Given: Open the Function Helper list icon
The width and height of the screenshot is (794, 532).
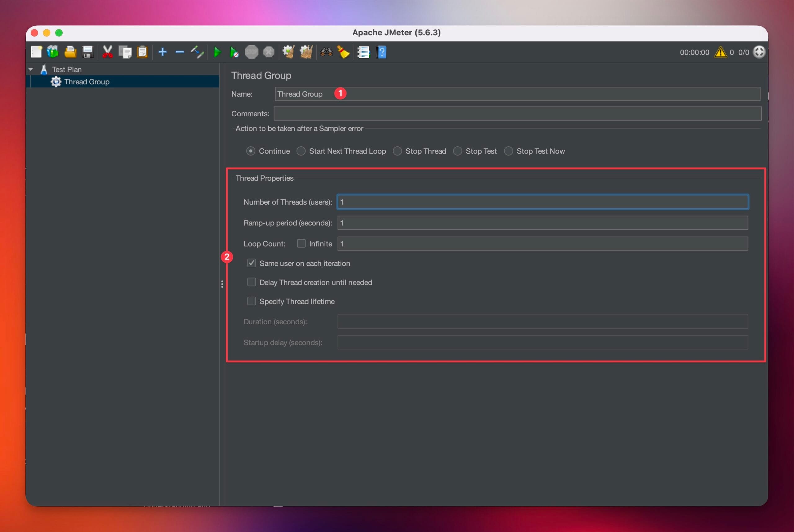Looking at the screenshot, I should click(364, 52).
